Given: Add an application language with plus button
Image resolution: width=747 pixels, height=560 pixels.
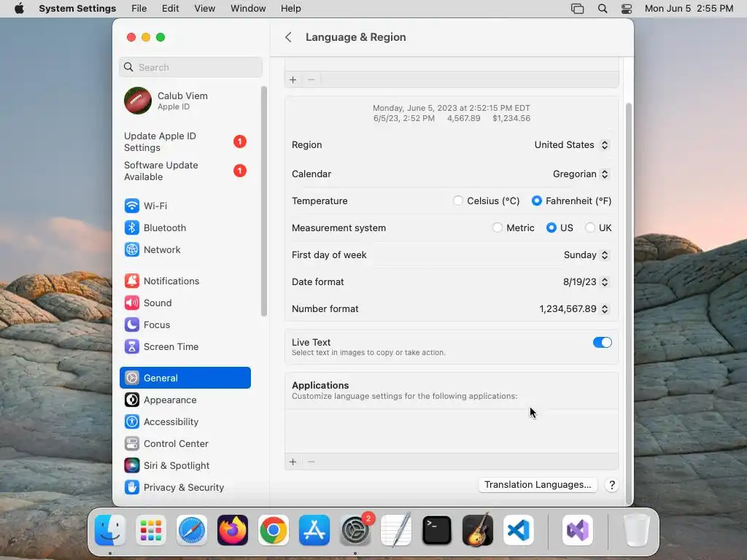Looking at the screenshot, I should coord(293,462).
